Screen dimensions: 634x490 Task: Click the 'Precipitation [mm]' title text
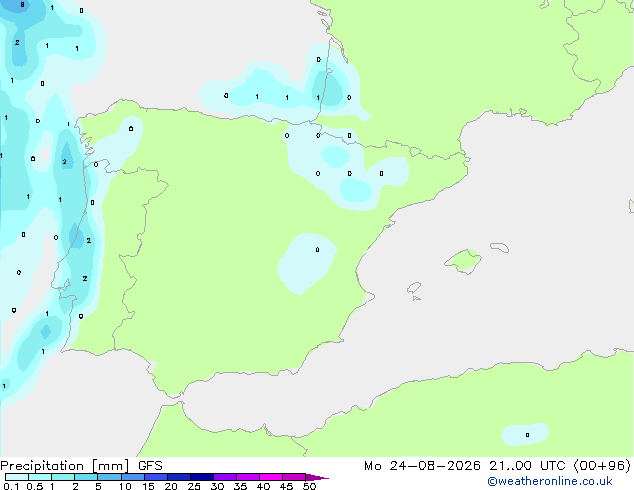(65, 466)
